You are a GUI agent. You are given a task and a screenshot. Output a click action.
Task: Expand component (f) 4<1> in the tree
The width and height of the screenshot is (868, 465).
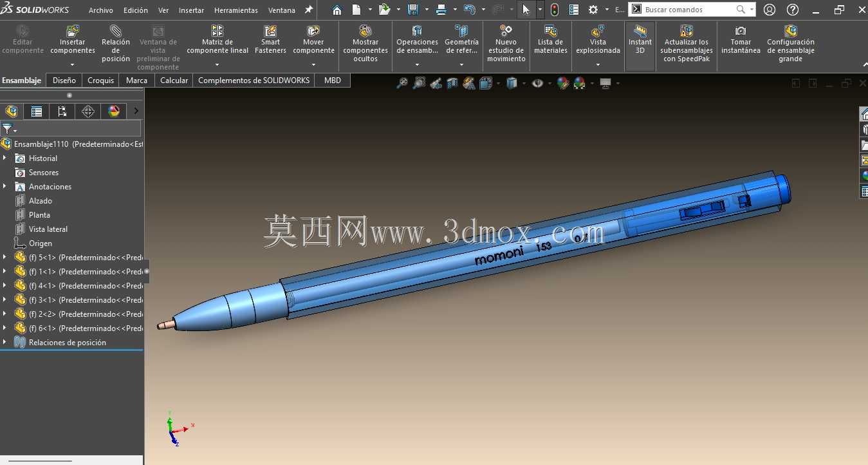5,285
